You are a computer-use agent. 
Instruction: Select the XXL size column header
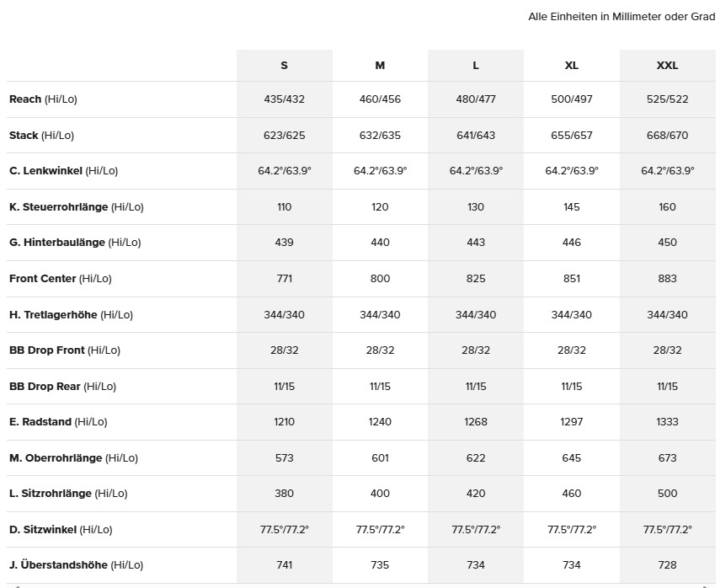tap(667, 65)
